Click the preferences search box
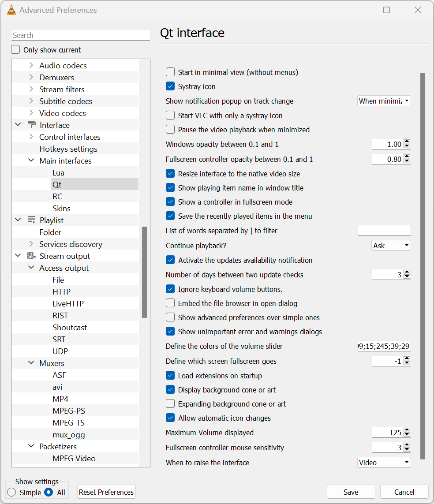 click(80, 35)
